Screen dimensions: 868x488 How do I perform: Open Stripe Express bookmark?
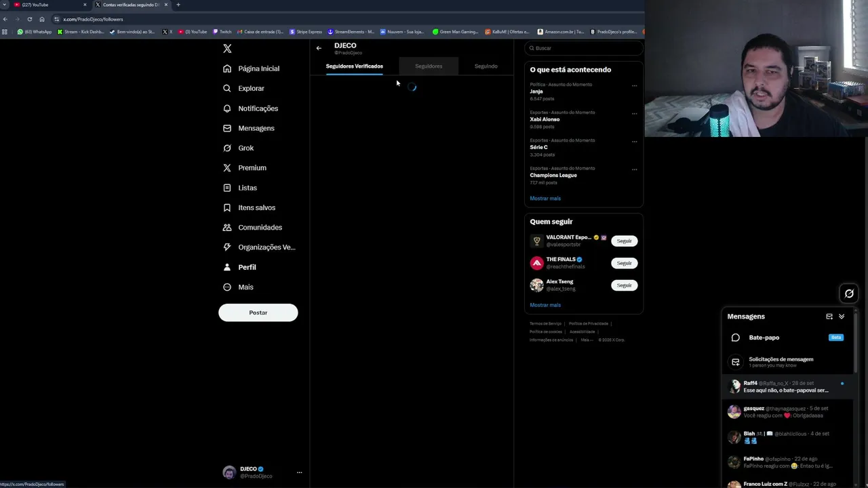[x=306, y=32]
